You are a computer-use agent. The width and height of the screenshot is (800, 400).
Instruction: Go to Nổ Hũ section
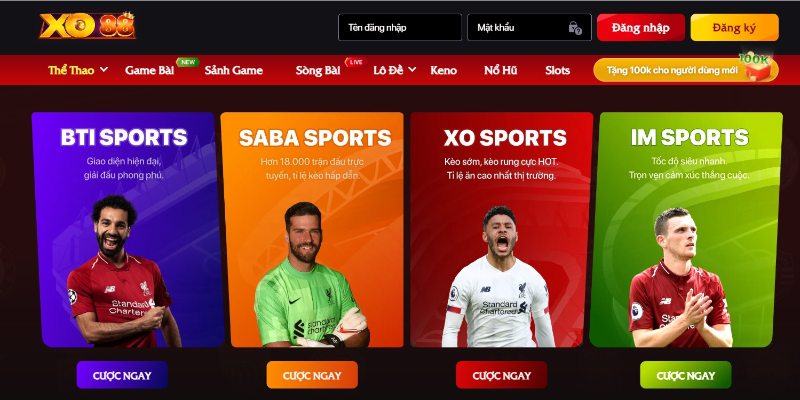501,70
